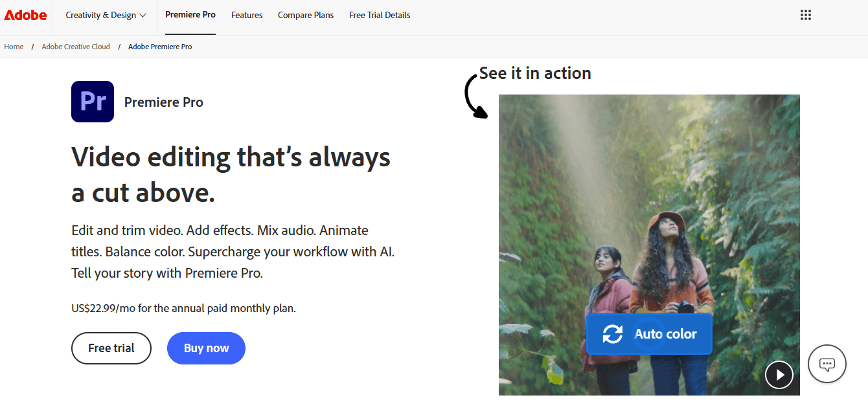
Task: Start a Free trial
Action: coord(111,348)
